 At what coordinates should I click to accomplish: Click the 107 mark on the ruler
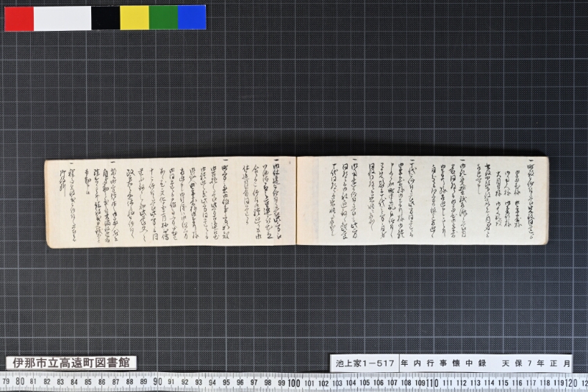[x=392, y=383]
